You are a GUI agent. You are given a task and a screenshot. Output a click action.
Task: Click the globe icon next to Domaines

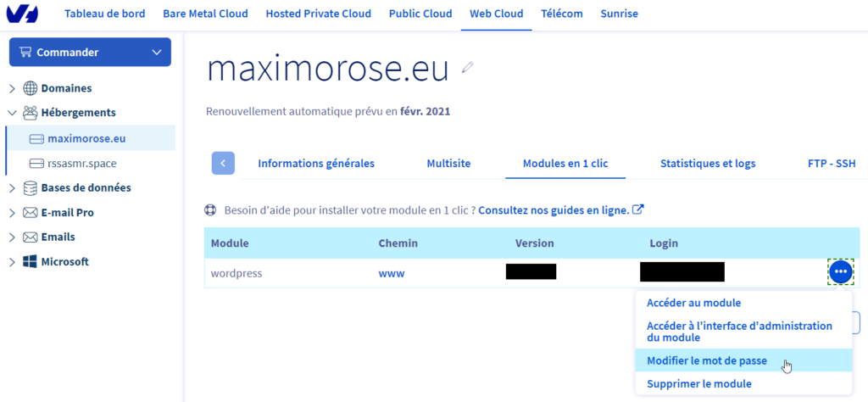30,88
